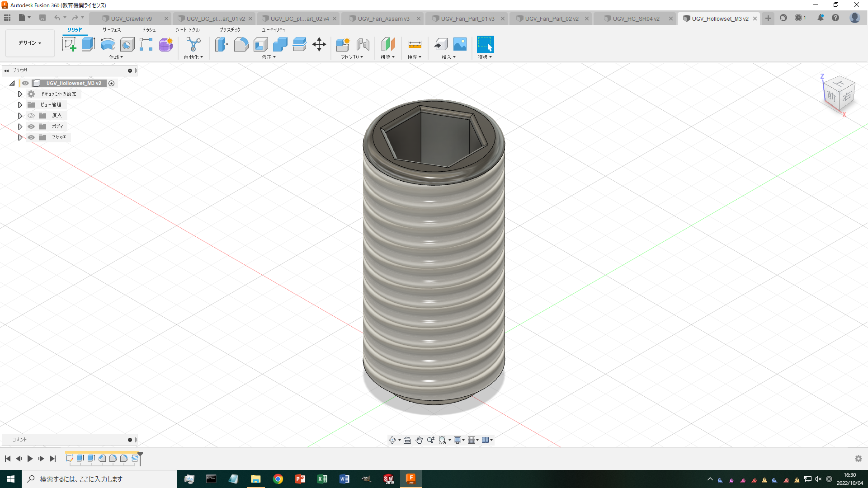The width and height of the screenshot is (868, 488).
Task: Expand the スケッチ node
Action: tap(20, 137)
